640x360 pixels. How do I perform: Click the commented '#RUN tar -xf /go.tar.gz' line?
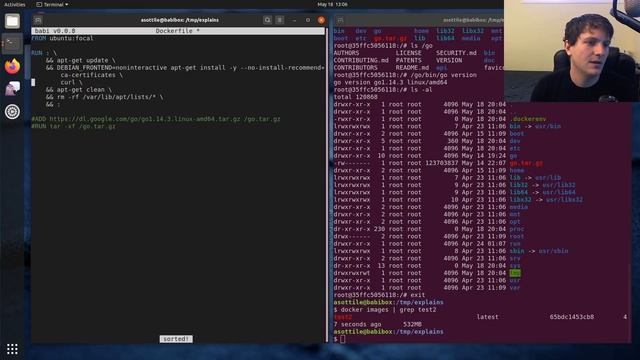tap(73, 127)
